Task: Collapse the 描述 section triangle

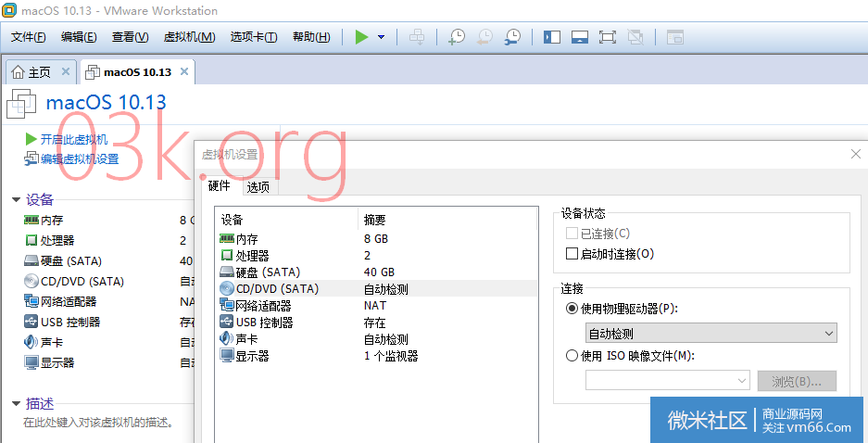Action: tap(16, 404)
